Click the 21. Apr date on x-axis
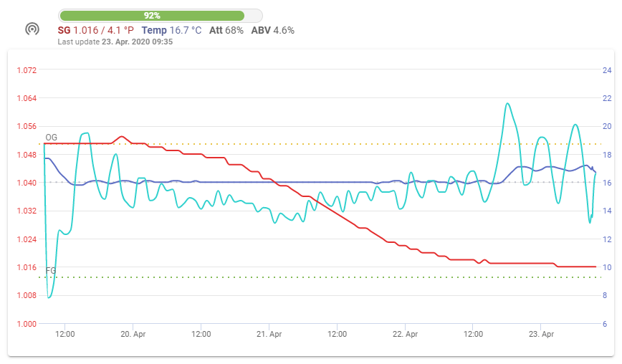 [x=269, y=334]
